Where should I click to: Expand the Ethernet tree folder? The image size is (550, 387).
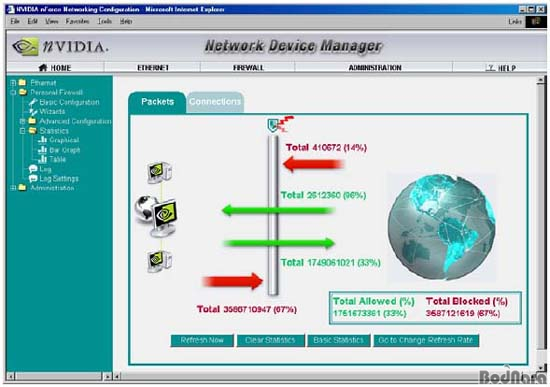13,83
